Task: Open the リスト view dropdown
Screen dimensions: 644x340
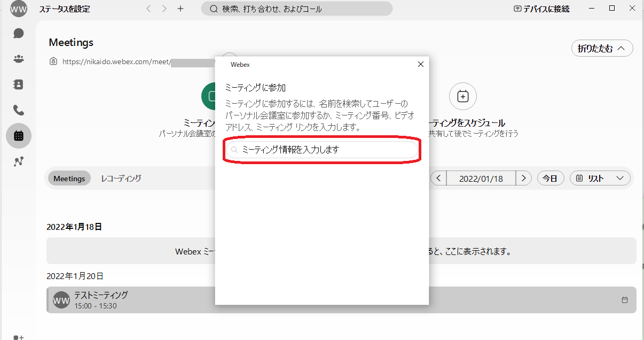Action: (600, 179)
